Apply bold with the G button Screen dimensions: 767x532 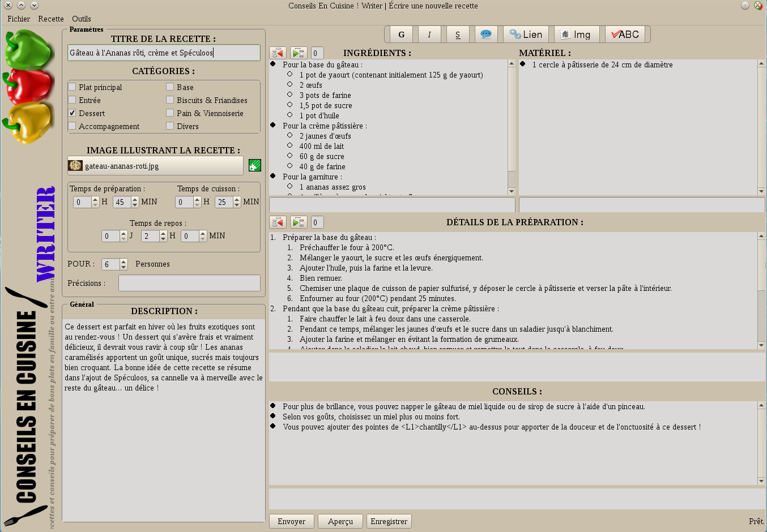point(401,35)
